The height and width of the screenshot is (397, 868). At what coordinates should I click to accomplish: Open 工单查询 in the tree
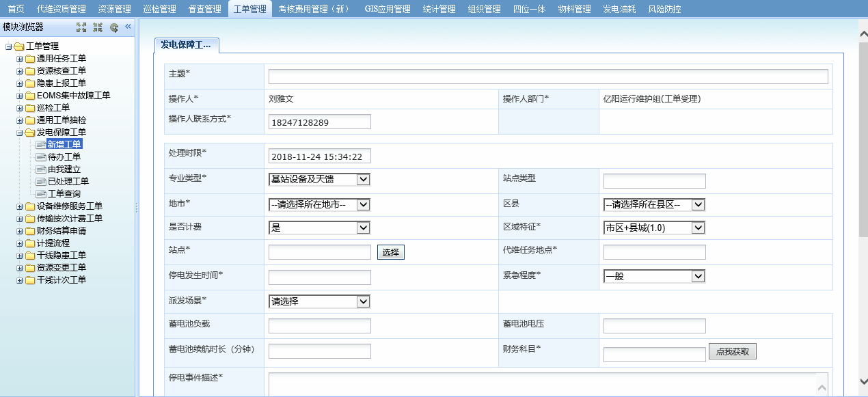click(x=64, y=194)
